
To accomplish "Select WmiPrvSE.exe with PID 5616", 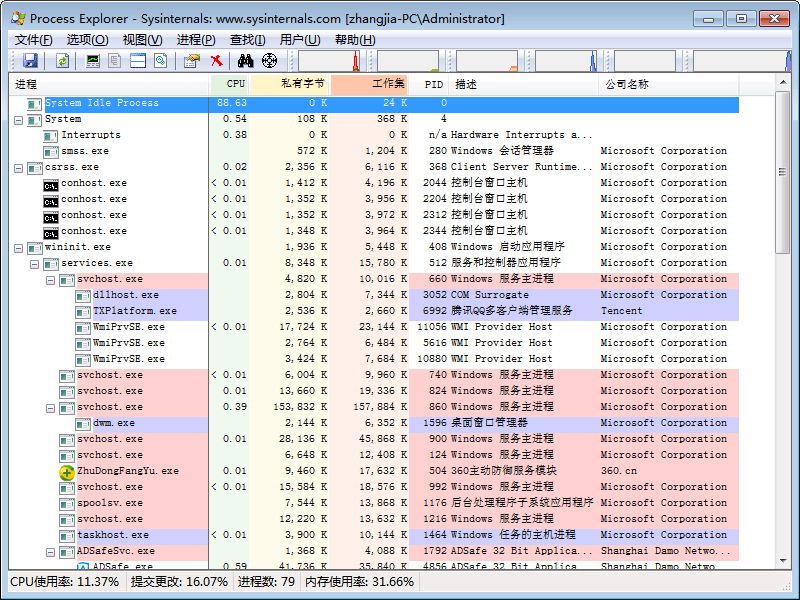I will coord(374,343).
